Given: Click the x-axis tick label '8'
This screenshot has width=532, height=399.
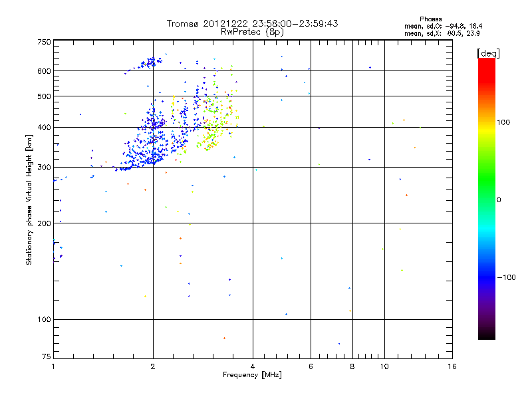Looking at the screenshot, I should (x=352, y=366).
